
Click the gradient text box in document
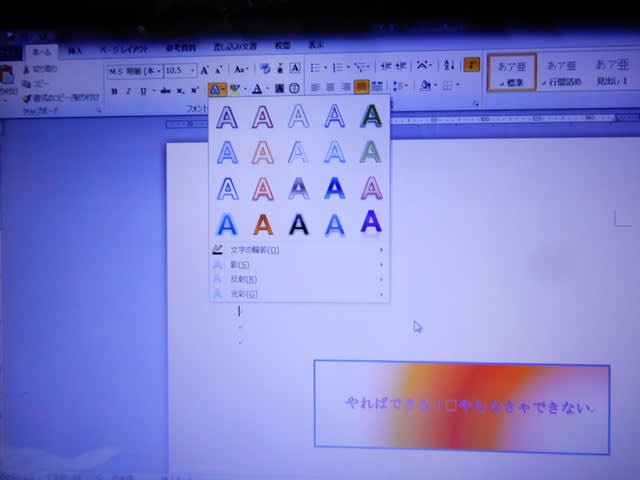461,406
